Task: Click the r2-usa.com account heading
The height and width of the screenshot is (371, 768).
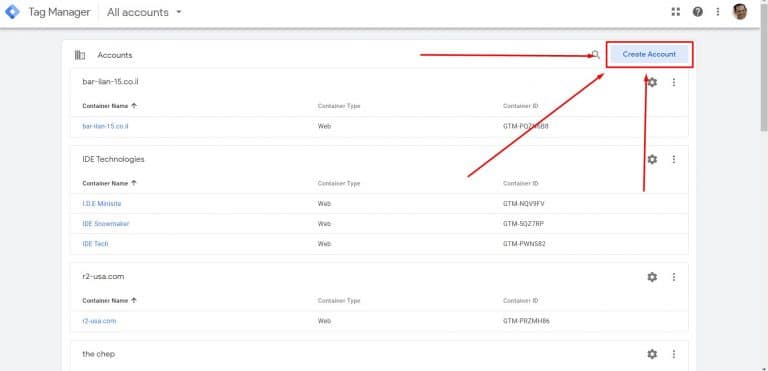Action: pos(103,276)
